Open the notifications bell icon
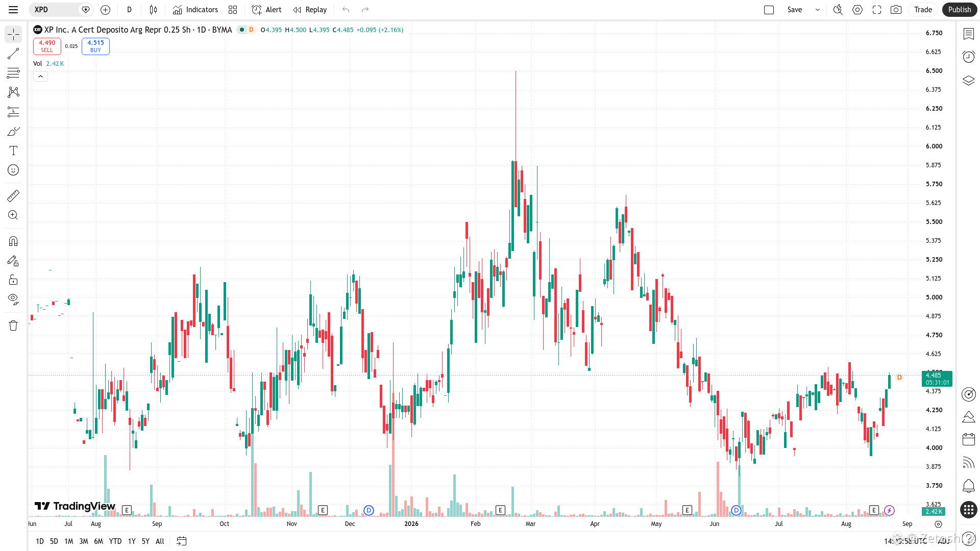 click(x=968, y=486)
